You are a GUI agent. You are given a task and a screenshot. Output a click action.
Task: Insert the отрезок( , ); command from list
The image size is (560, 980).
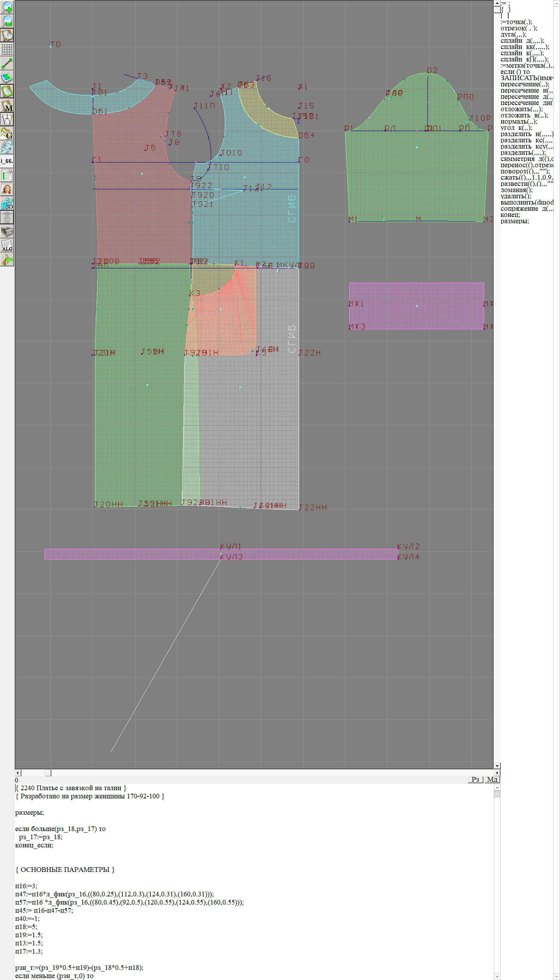point(519,28)
